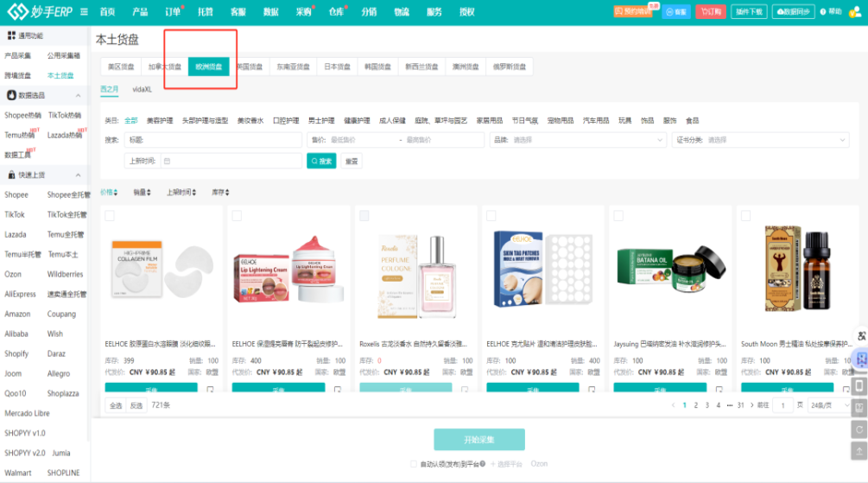This screenshot has height=483, width=868.
Task: Click the 最低售价 minimum price field
Action: (x=363, y=140)
